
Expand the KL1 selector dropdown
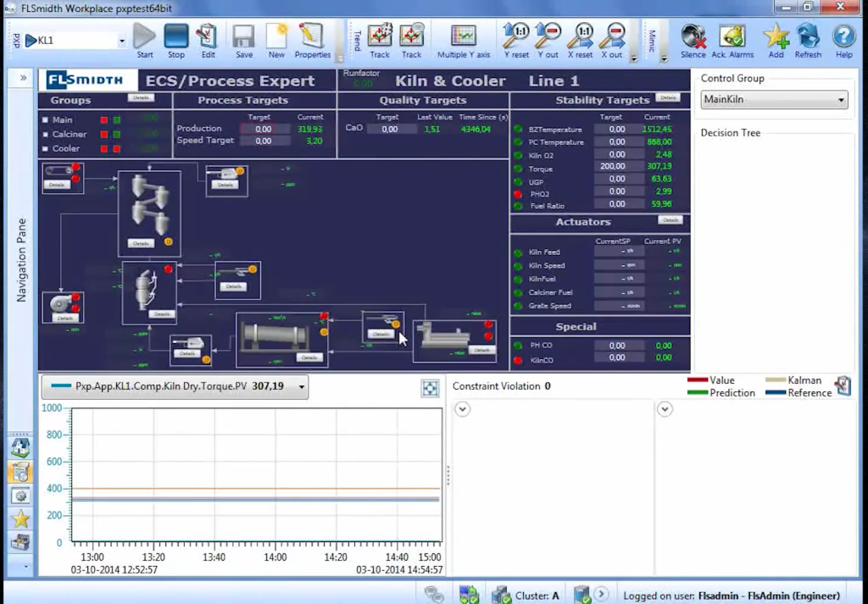121,39
